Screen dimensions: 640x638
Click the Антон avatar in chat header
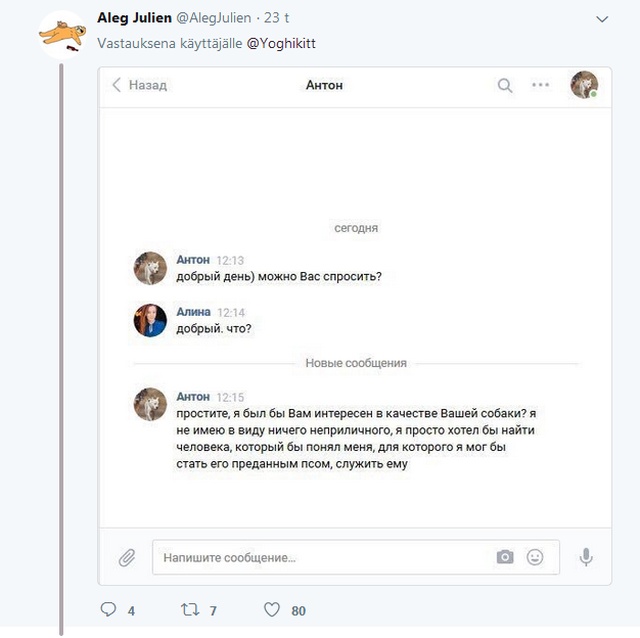[x=584, y=85]
